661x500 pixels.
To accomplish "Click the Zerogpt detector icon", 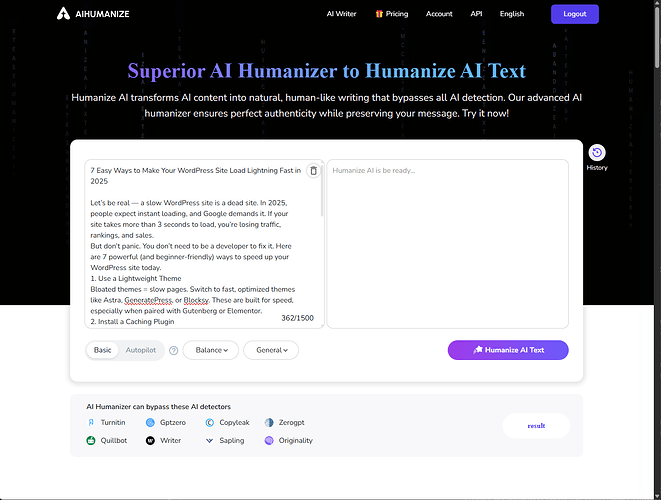I will tap(269, 422).
